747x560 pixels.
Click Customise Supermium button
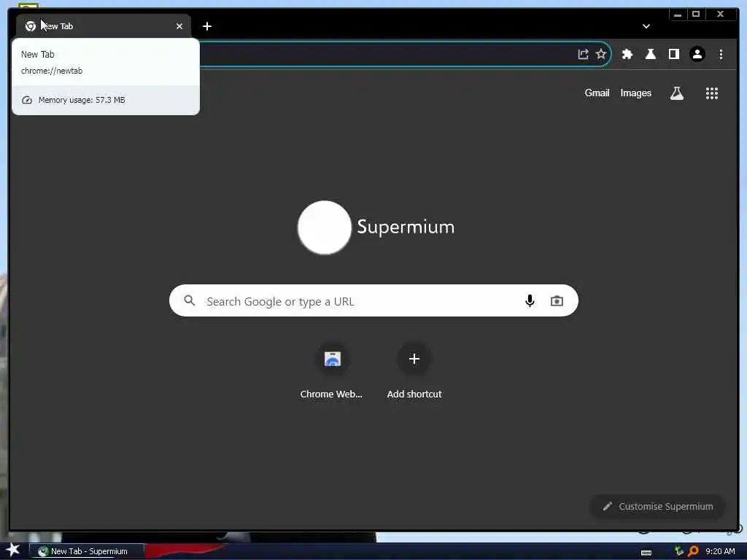tap(657, 506)
